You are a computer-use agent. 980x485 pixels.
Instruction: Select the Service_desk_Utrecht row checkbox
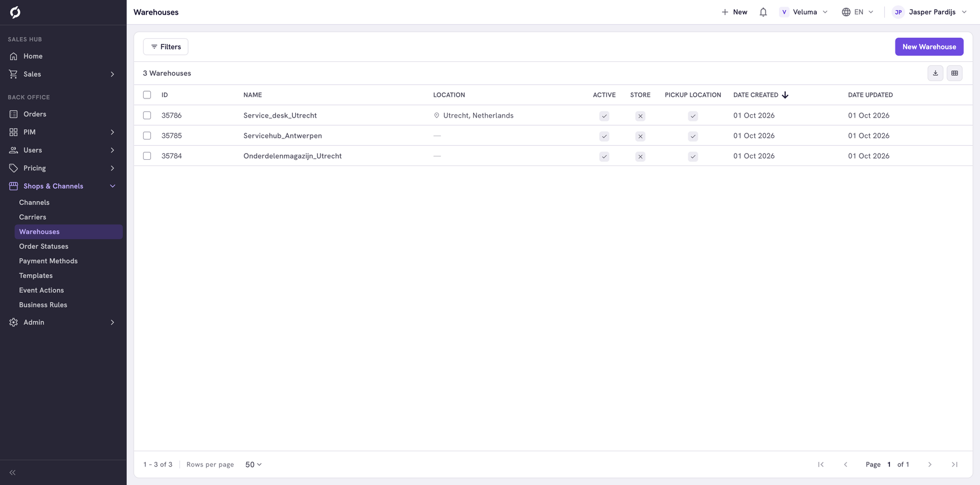pos(147,115)
